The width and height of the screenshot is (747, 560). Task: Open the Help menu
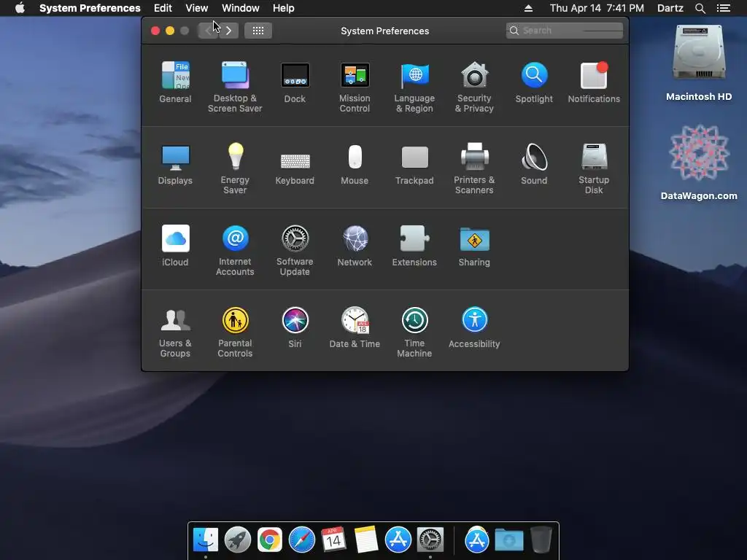284,8
